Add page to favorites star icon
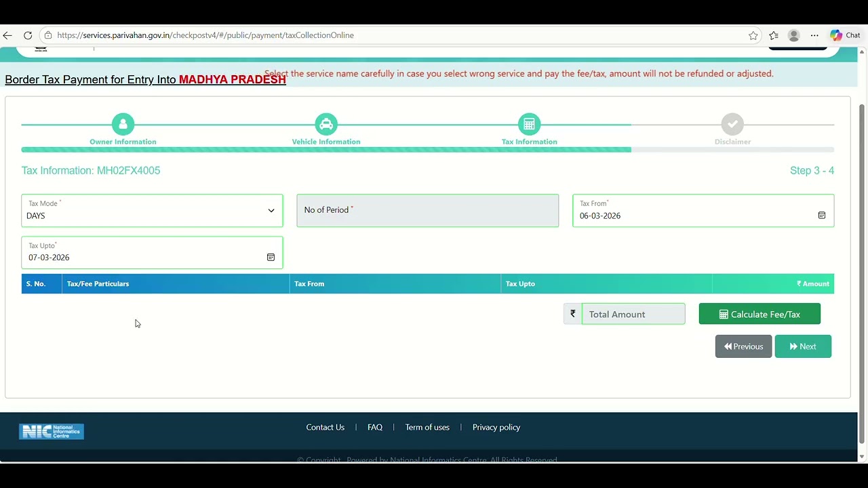 click(753, 35)
